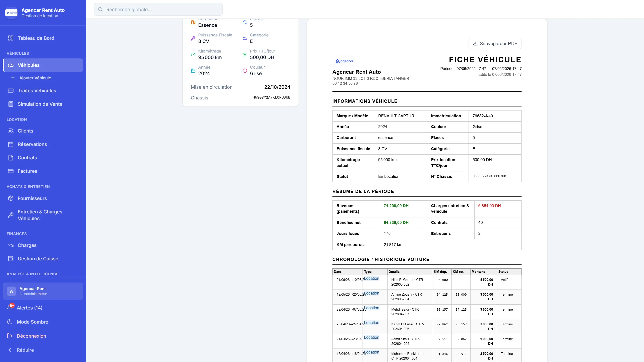Viewport: 644px width, 362px height.
Task: Open Tableau de Bord
Action: [x=43, y=38]
